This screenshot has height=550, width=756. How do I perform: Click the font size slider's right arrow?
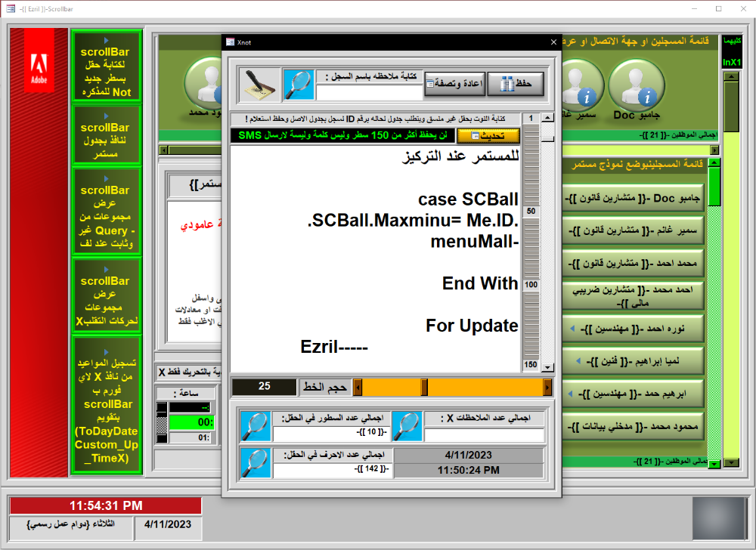coord(547,387)
